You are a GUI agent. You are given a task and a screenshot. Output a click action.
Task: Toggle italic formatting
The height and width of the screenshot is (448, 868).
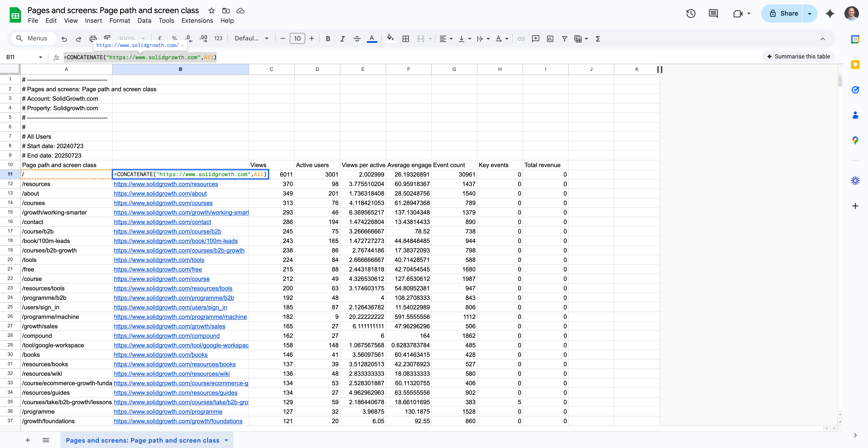[x=342, y=39]
